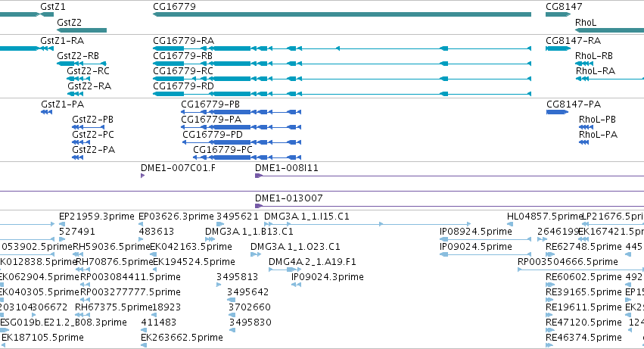Screen dimensions: 644x349
Task: Click the RE60602.5prime label
Action: (x=583, y=278)
